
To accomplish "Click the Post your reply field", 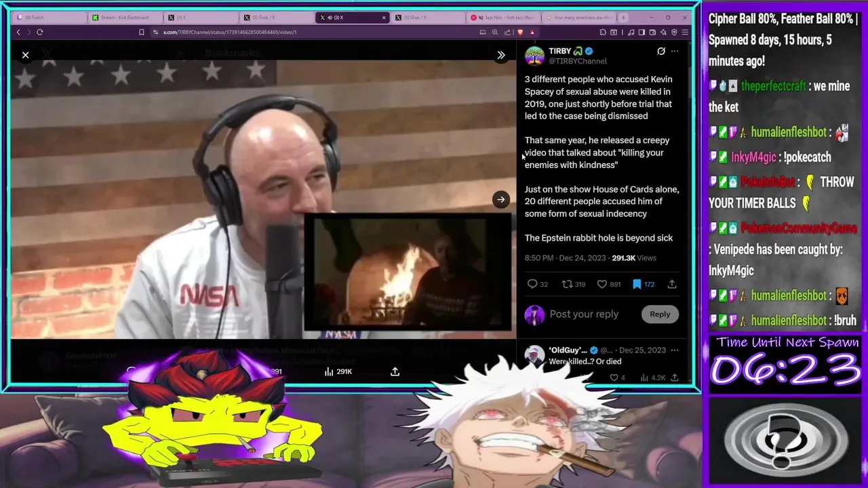I will click(x=584, y=314).
